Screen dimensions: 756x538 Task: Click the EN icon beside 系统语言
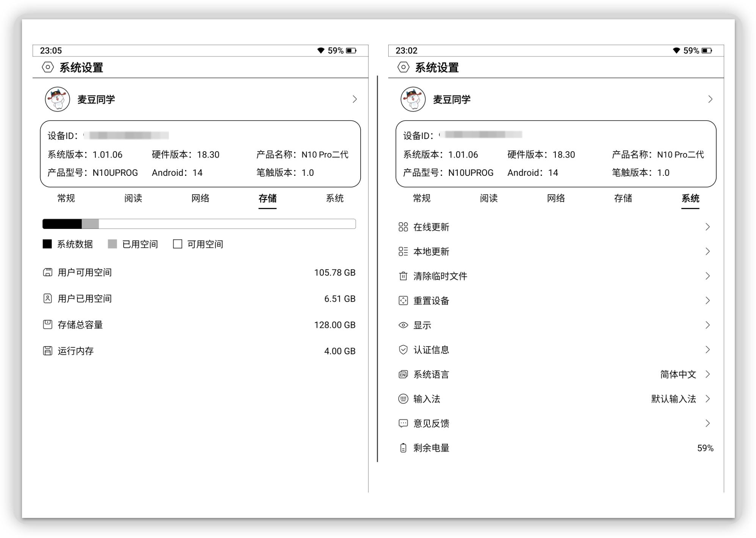tap(403, 374)
